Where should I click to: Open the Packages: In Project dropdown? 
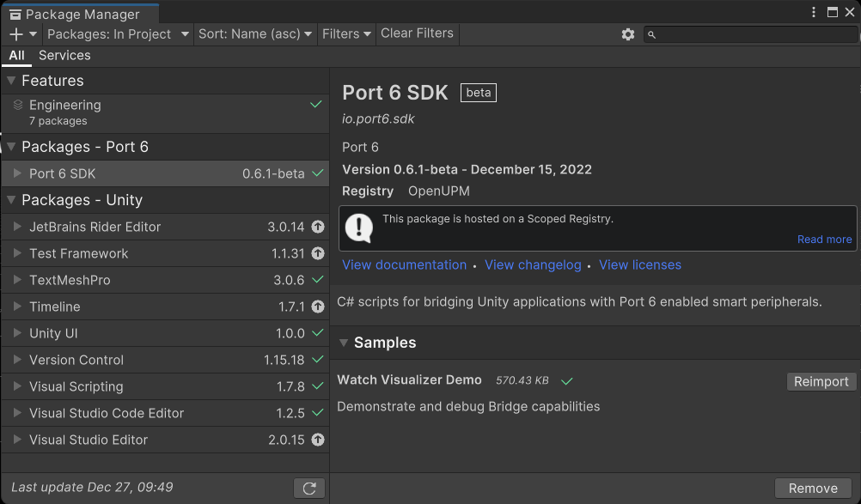118,34
